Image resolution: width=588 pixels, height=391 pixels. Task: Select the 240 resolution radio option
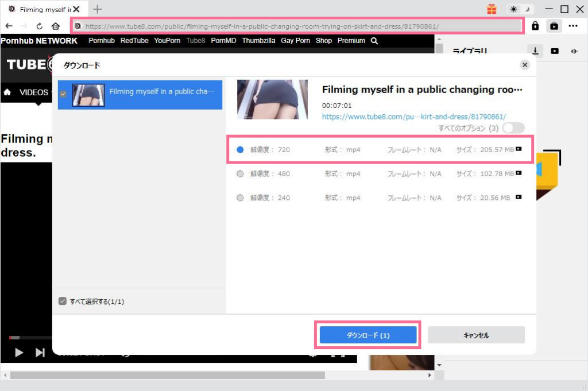[x=240, y=198]
